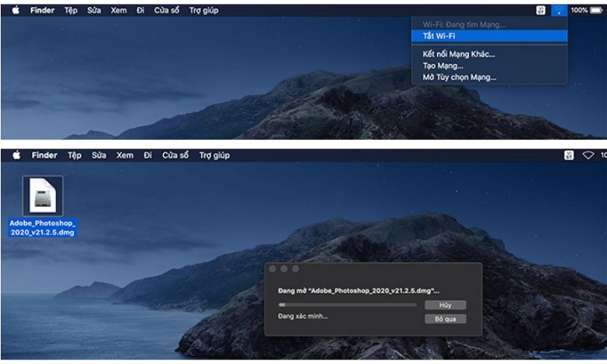This screenshot has height=364, width=607.
Task: Open the 'Xem' menu in the top menu bar
Action: coord(118,11)
